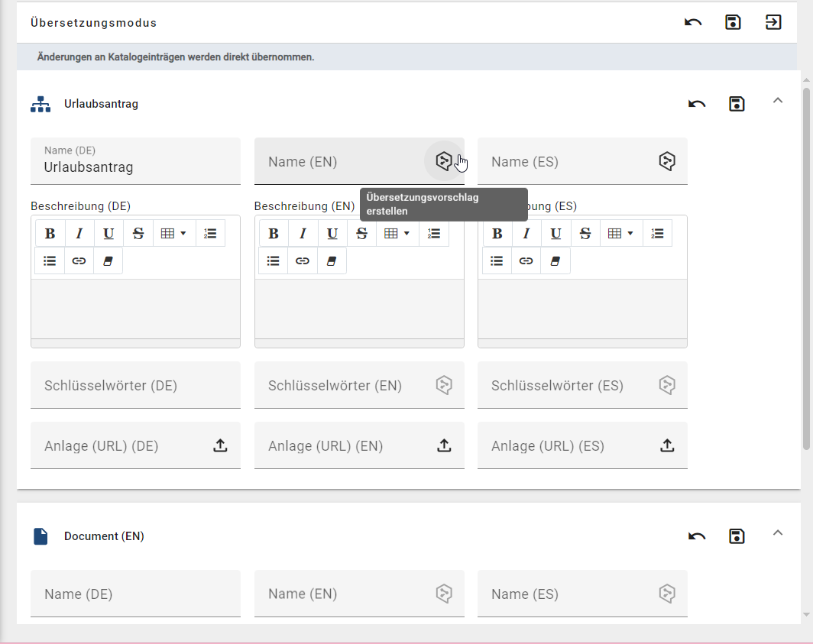Upload file for Anlage (URL) (ES)

point(666,445)
